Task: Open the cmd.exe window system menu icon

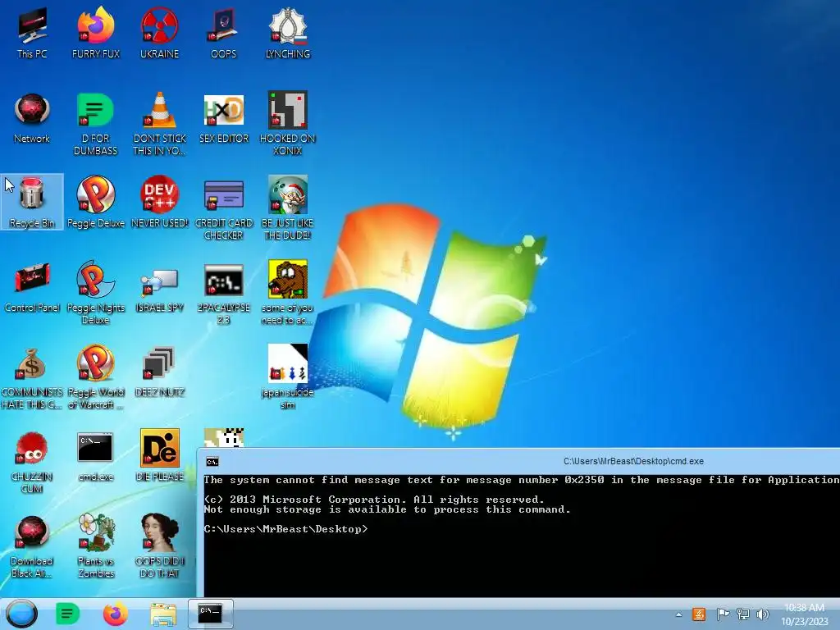Action: [x=212, y=462]
